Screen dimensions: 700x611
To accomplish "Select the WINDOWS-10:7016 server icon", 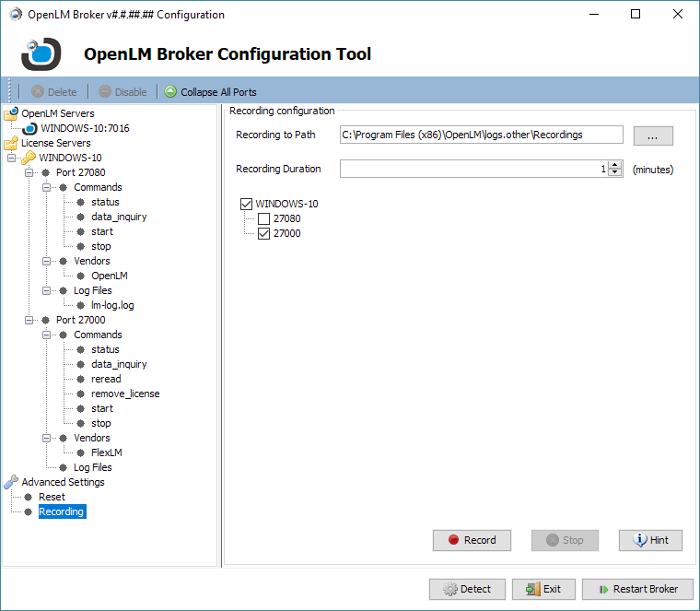I will (x=29, y=128).
